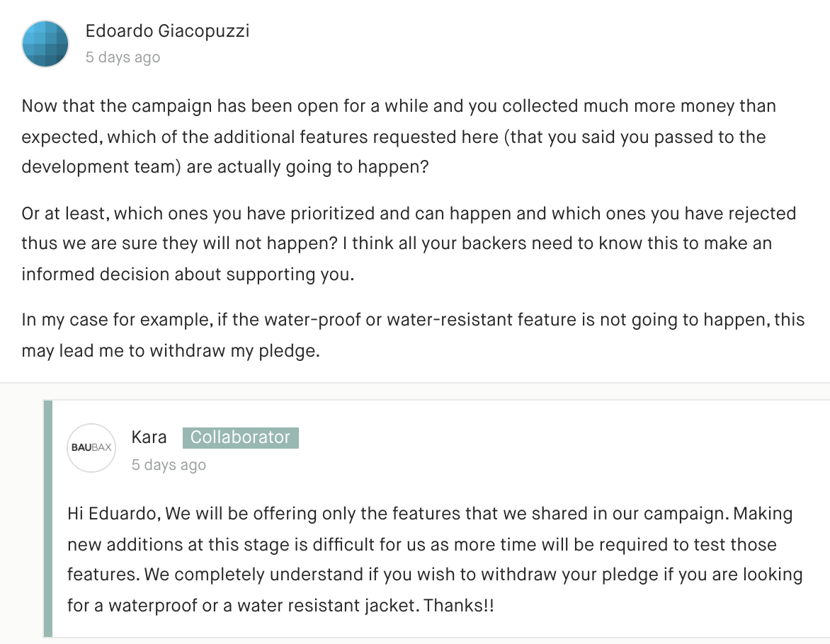Click Kara's reply text starting 'Hi Eduardo'

tap(435, 559)
